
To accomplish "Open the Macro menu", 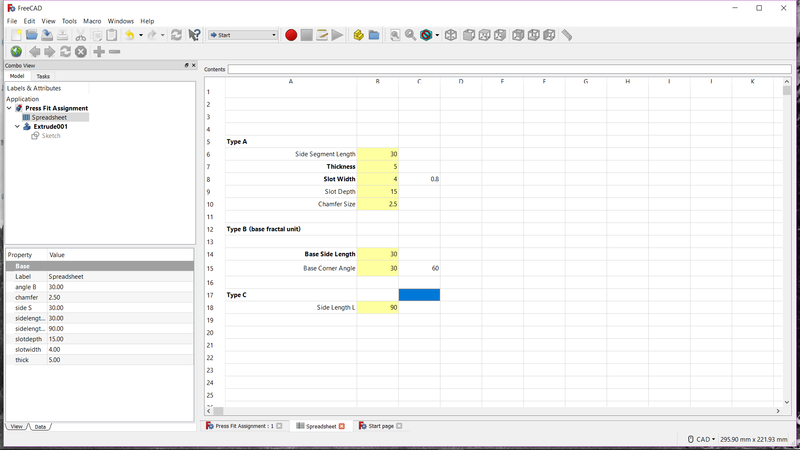I will point(92,21).
